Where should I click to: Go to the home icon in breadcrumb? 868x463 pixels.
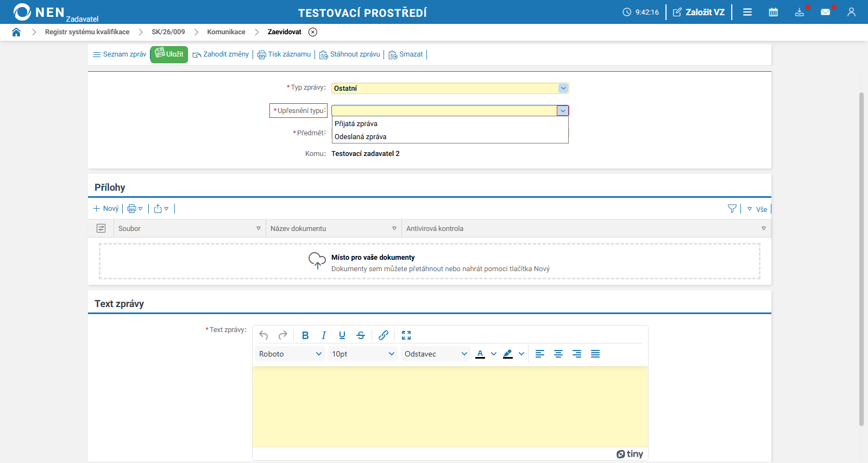16,32
